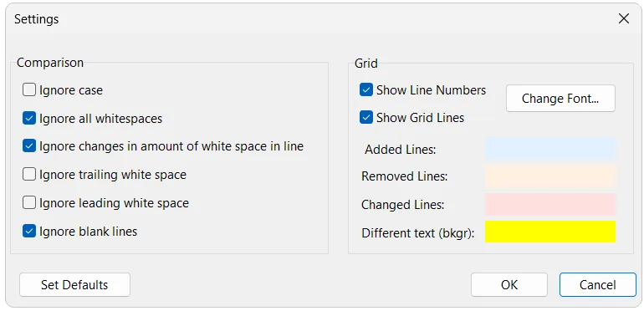Screen dimensions: 644x311
Task: Click the Changed Lines label
Action: coord(403,204)
